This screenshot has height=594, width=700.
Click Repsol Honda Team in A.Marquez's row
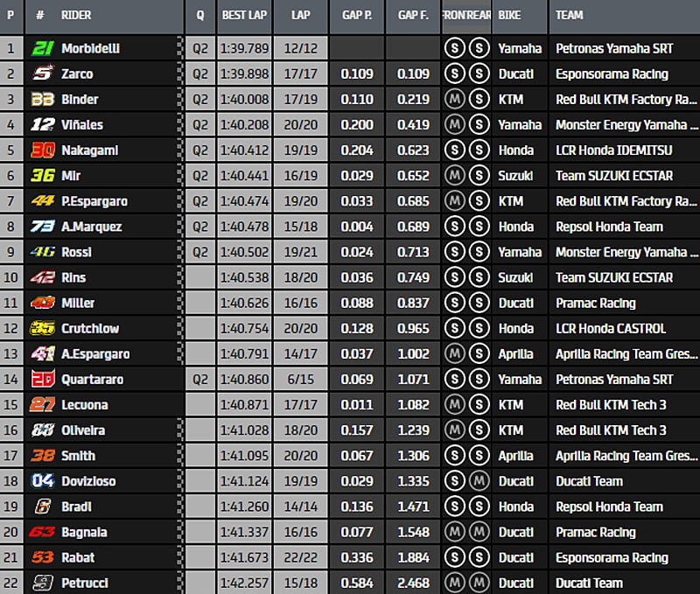point(609,227)
